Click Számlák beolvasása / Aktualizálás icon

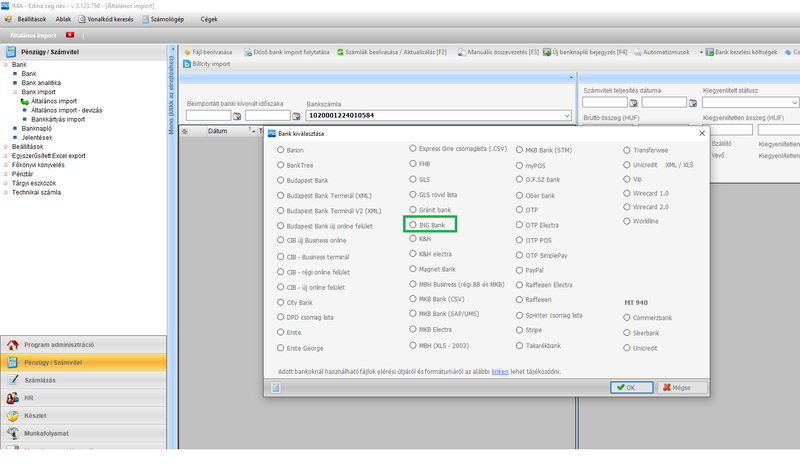coord(340,52)
